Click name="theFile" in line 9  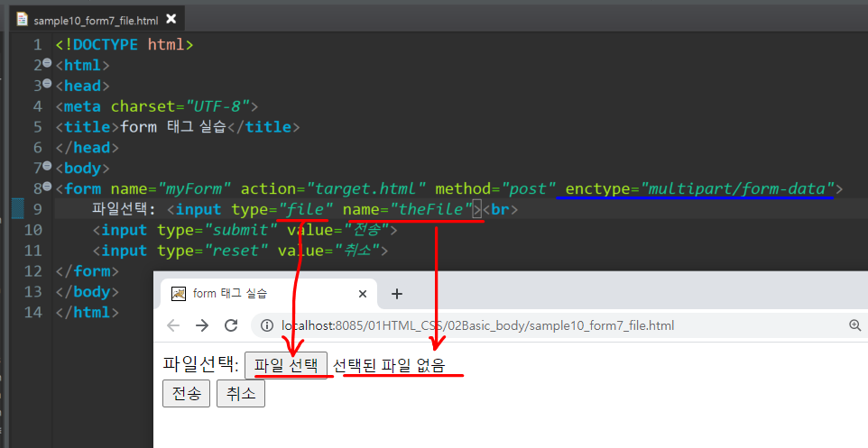(407, 209)
